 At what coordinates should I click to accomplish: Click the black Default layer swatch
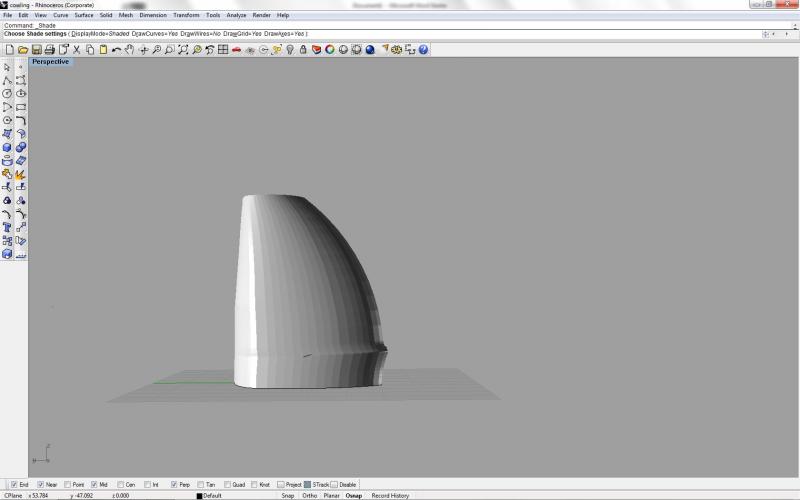199,495
